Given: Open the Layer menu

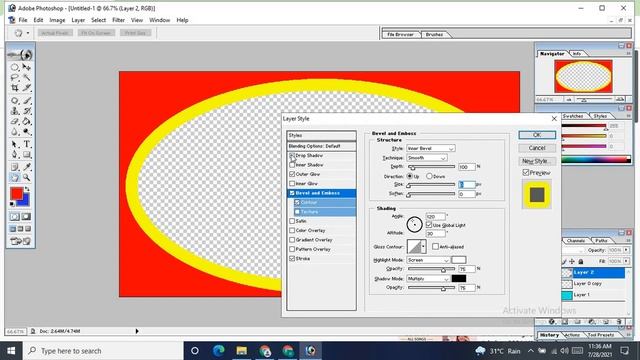Looking at the screenshot, I should click(78, 20).
